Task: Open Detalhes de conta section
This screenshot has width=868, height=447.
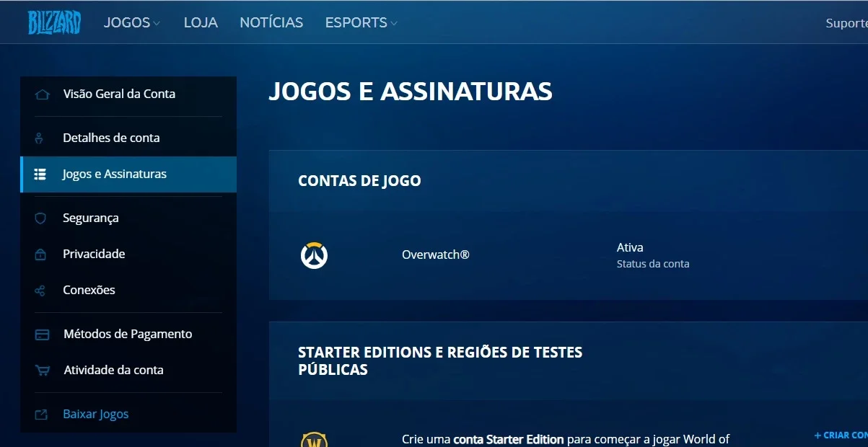Action: pos(128,138)
